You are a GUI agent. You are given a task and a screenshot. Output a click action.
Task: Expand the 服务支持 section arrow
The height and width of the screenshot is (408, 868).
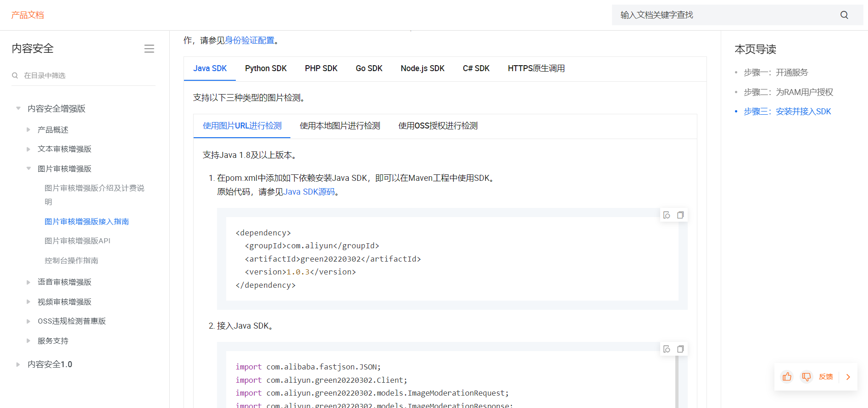(x=28, y=341)
